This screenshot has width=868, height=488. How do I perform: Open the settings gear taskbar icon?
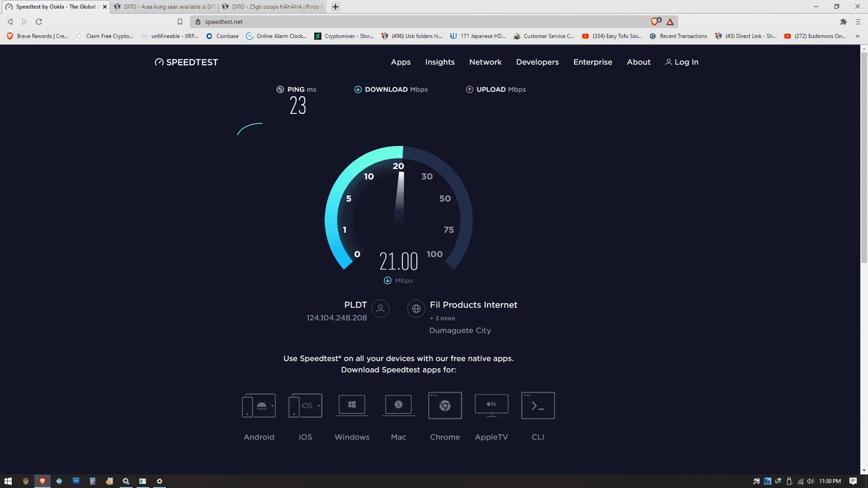tap(160, 481)
